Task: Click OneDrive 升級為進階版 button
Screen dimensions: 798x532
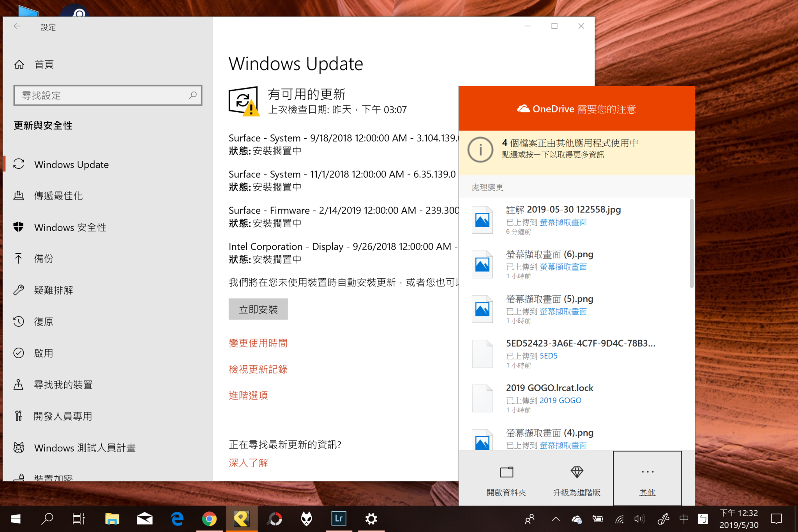Action: pyautogui.click(x=577, y=480)
